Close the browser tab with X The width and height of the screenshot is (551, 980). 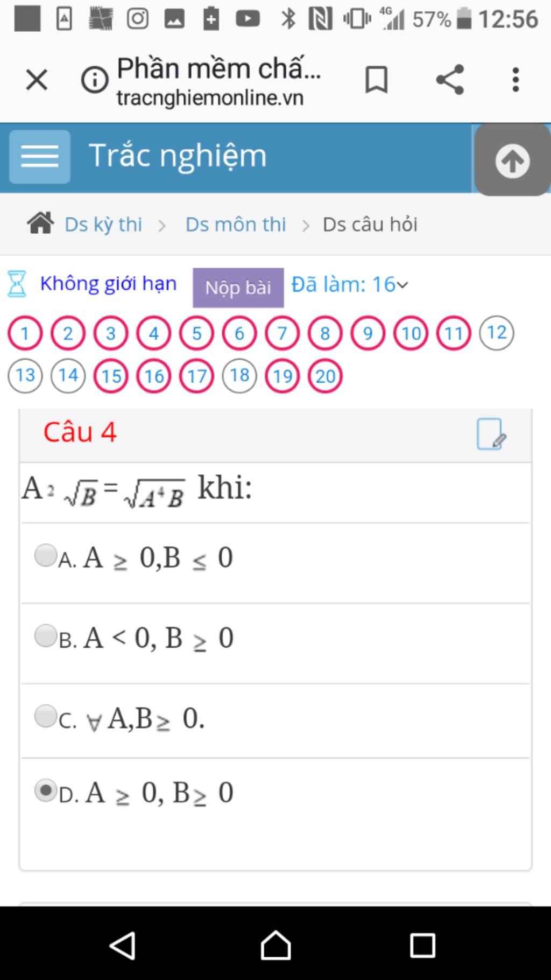click(37, 80)
